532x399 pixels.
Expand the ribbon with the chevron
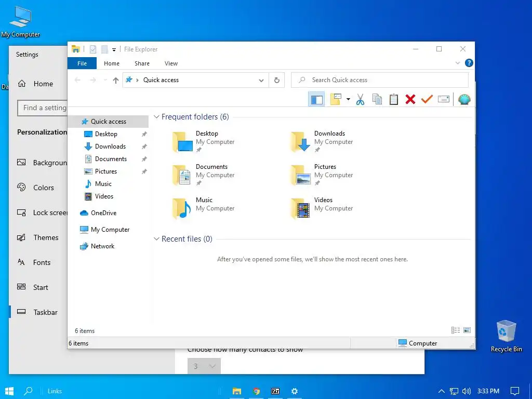click(x=457, y=63)
